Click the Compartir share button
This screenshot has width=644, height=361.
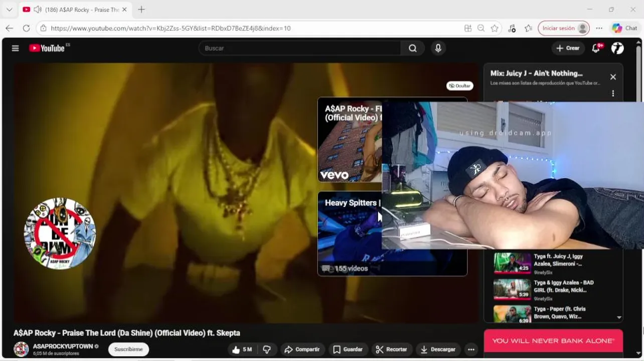point(302,349)
